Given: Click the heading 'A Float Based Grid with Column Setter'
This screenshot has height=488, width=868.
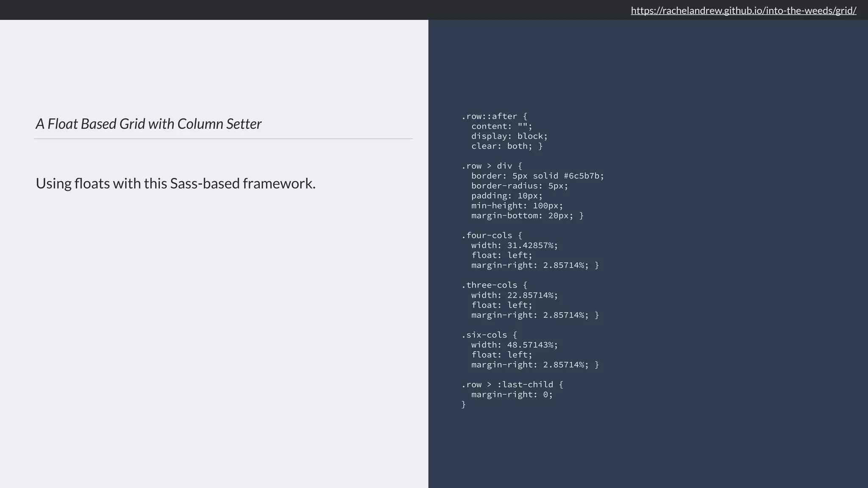Looking at the screenshot, I should pyautogui.click(x=148, y=124).
